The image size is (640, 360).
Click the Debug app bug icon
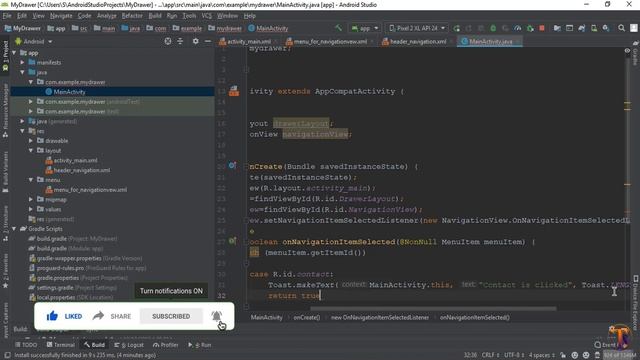(493, 28)
